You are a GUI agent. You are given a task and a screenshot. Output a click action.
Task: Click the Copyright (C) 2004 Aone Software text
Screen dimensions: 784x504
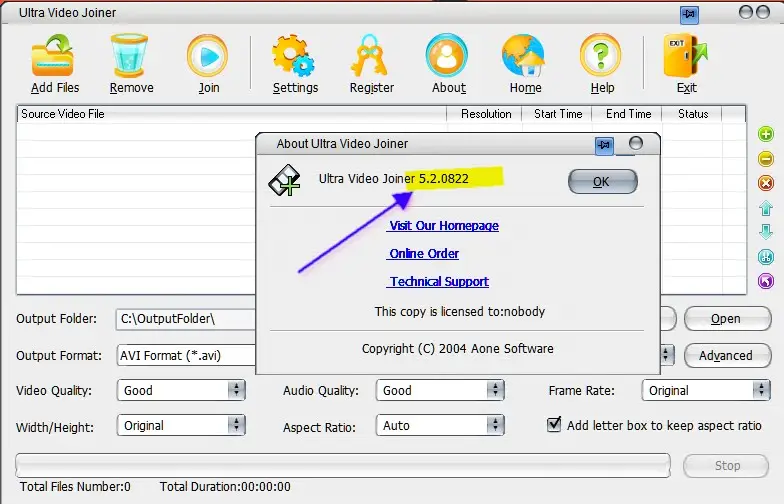pyautogui.click(x=458, y=348)
